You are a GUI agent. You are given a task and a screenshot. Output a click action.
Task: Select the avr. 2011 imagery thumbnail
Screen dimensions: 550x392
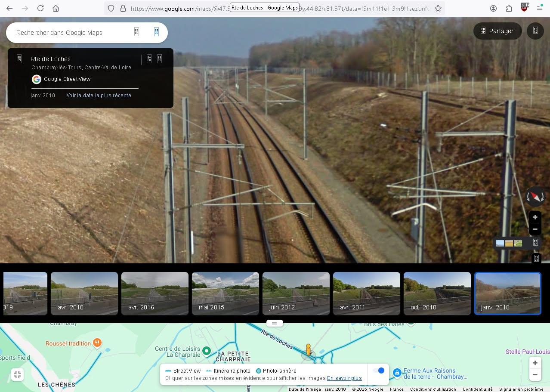pyautogui.click(x=367, y=293)
